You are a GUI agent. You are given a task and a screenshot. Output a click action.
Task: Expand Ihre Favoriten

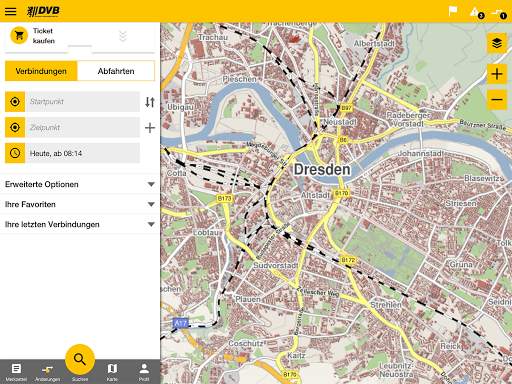(80, 204)
